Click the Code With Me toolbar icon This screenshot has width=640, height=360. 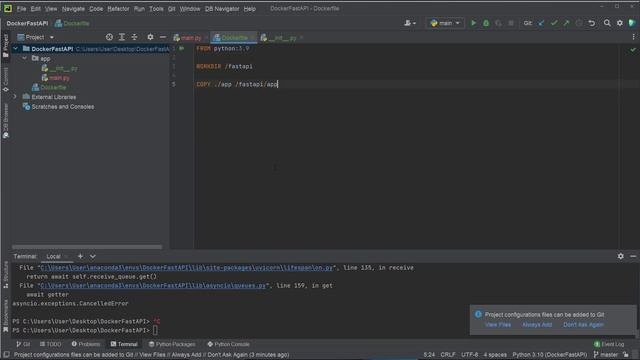632,23
